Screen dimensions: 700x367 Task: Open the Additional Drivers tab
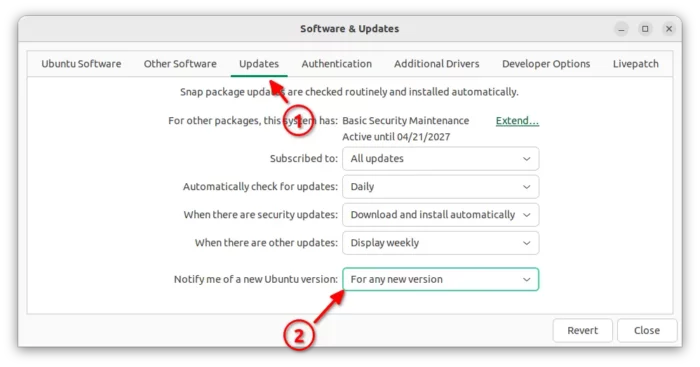(437, 64)
